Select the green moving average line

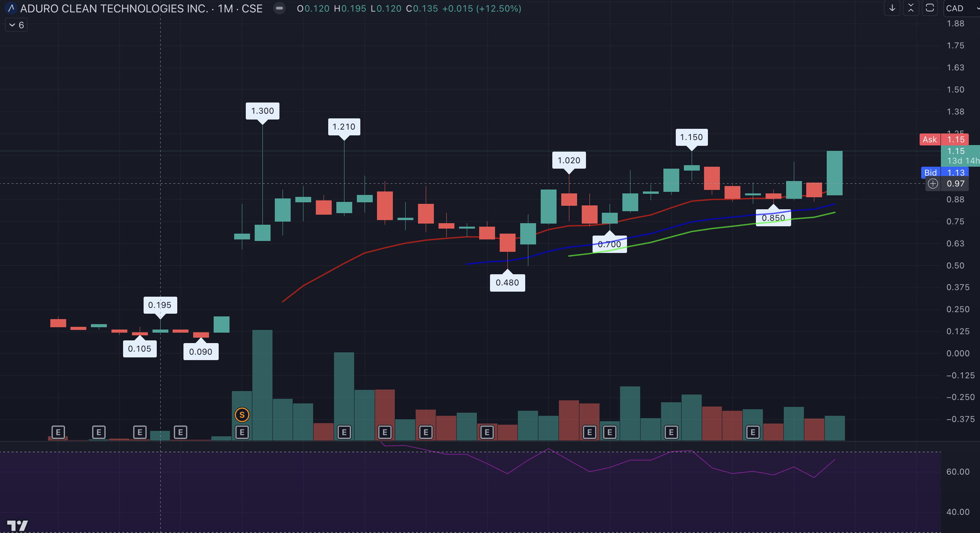[x=692, y=231]
